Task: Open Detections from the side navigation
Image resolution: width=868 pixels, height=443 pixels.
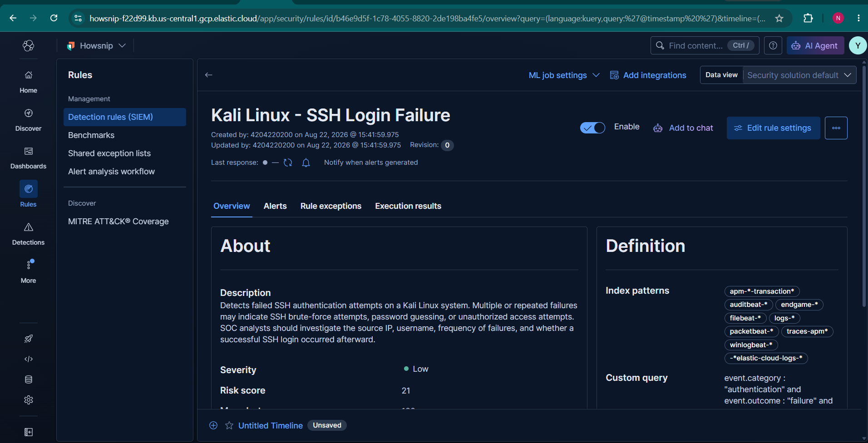Action: click(28, 234)
